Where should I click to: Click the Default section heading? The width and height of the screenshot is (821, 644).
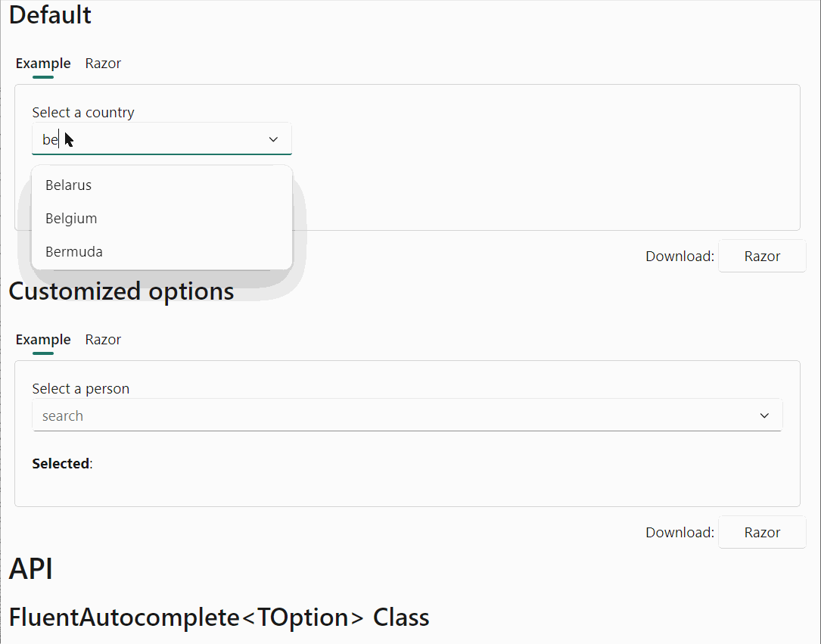(x=50, y=15)
